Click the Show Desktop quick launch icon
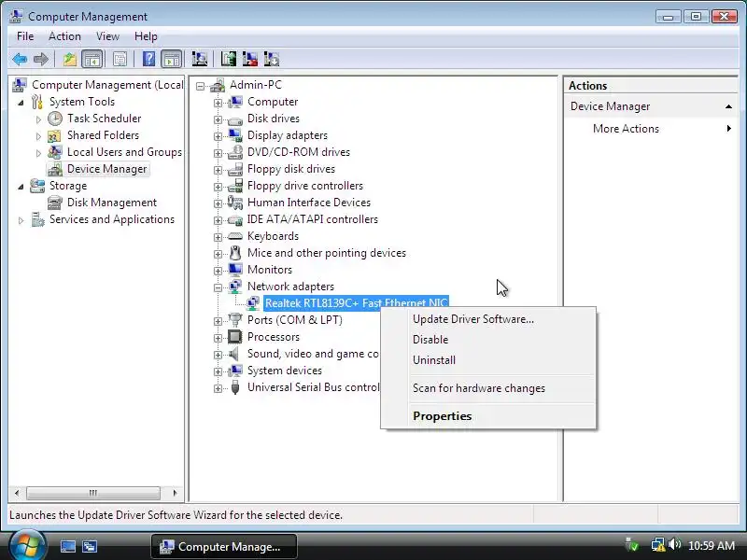Image resolution: width=747 pixels, height=560 pixels. pyautogui.click(x=67, y=546)
